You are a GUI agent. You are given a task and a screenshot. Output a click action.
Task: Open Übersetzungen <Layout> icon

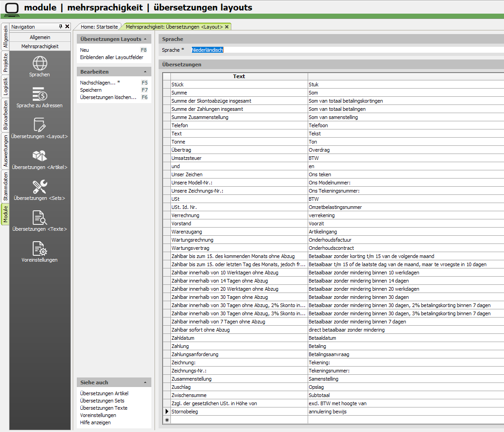(x=40, y=125)
